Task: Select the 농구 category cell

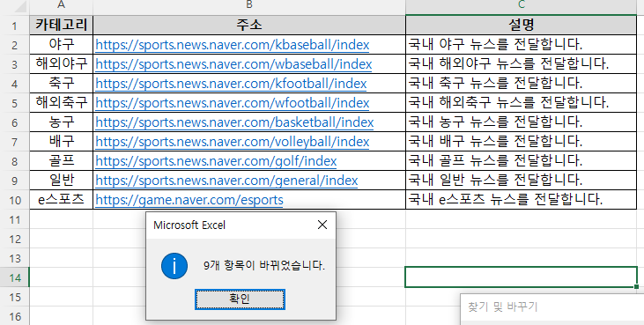Action: point(61,122)
